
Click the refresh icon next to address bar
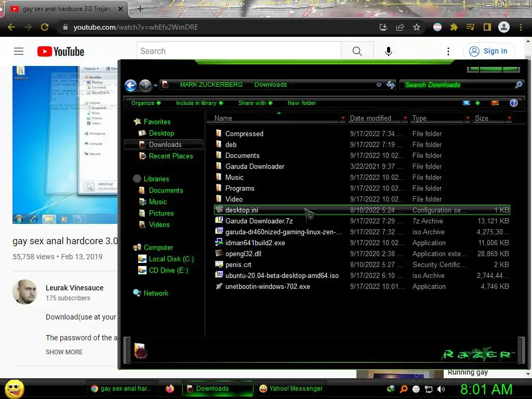(x=391, y=85)
